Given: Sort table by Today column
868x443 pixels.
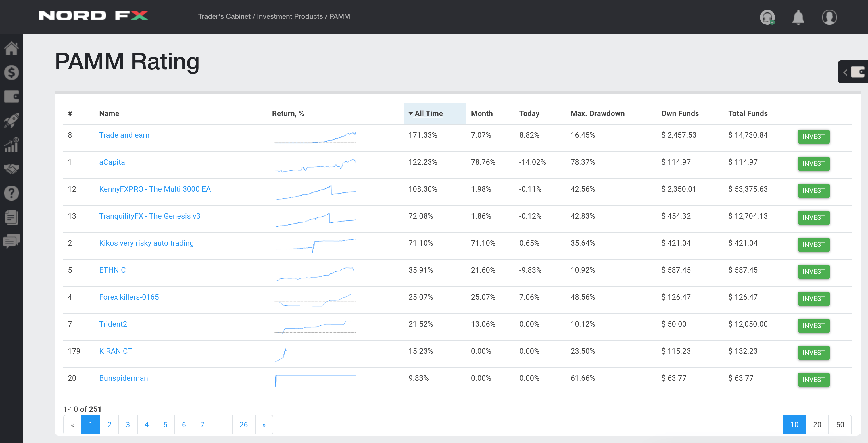Looking at the screenshot, I should pos(529,113).
